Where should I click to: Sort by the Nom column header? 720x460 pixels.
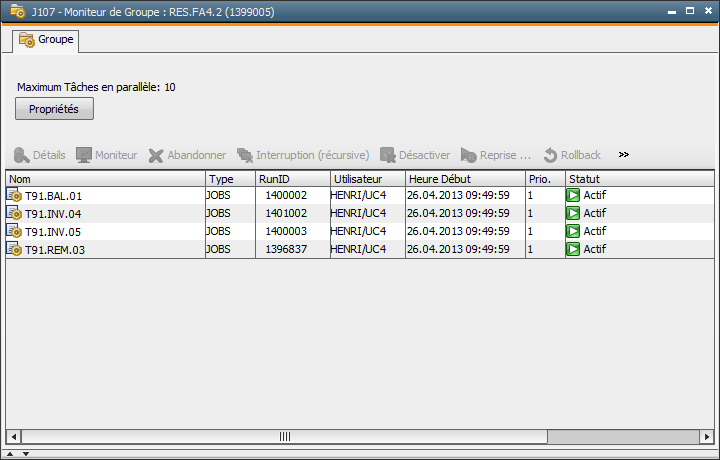105,178
